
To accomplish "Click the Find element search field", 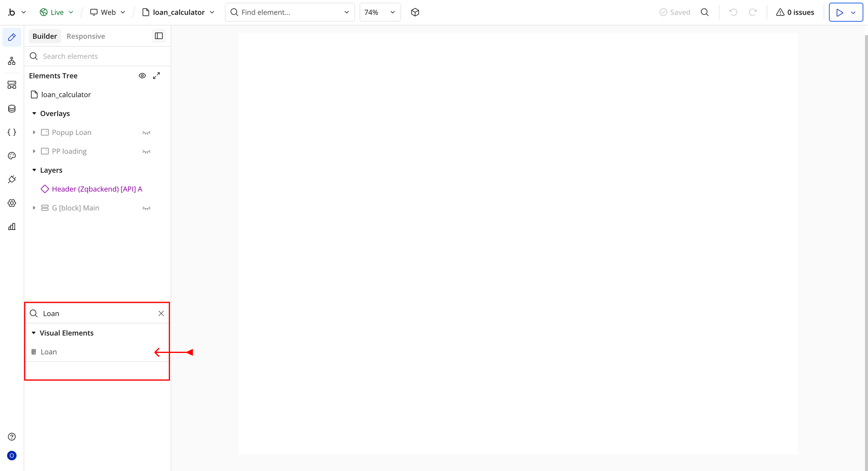I will (289, 12).
